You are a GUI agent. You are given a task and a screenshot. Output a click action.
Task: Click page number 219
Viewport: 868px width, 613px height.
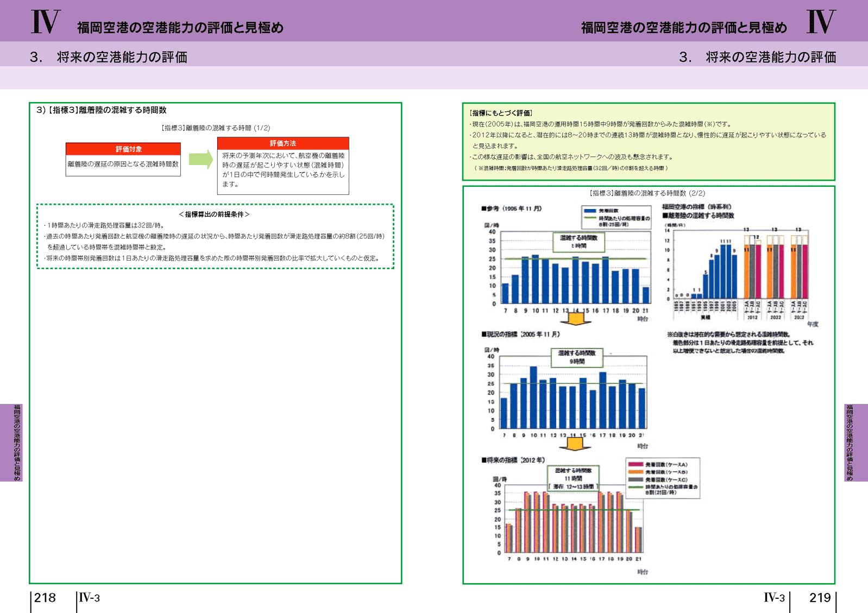(820, 598)
